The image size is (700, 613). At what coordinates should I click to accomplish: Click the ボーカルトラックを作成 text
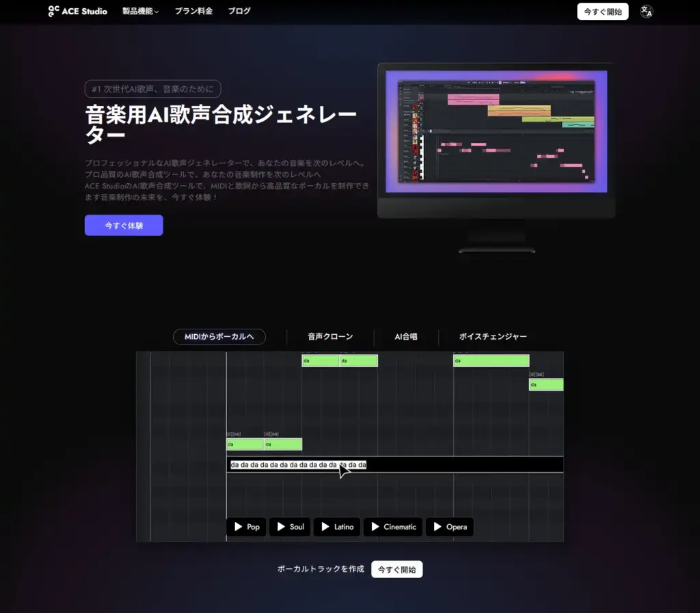point(321,569)
